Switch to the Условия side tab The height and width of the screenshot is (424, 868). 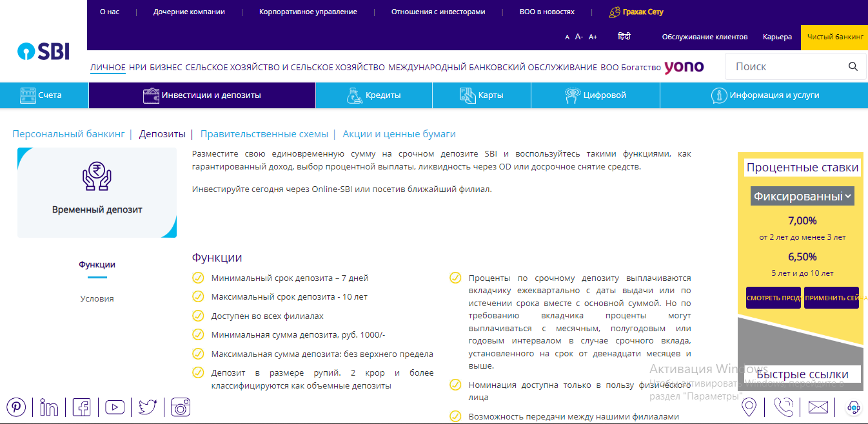[x=97, y=299]
